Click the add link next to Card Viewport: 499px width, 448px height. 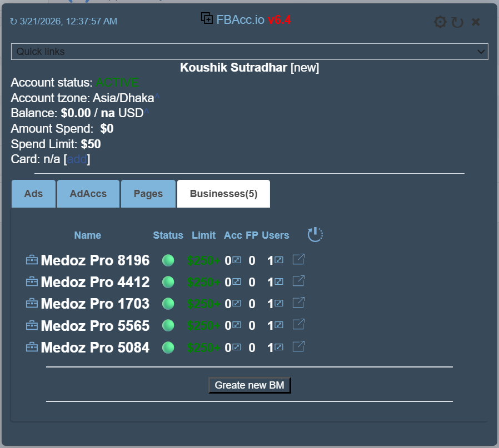pos(77,159)
